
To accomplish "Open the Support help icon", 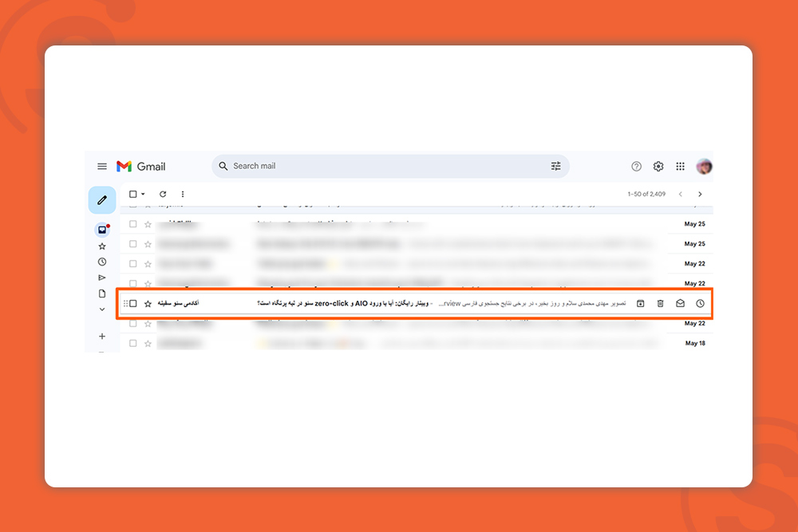I will tap(636, 167).
